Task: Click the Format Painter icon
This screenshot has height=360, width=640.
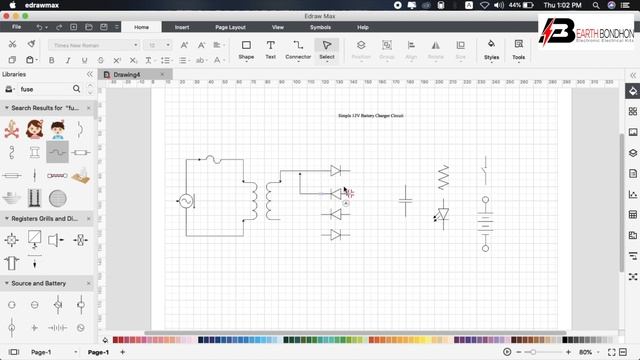Action: (31, 44)
